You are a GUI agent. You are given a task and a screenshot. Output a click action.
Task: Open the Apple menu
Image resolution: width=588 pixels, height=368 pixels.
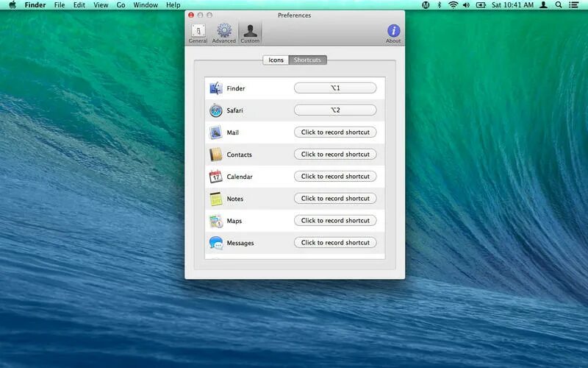(x=12, y=5)
